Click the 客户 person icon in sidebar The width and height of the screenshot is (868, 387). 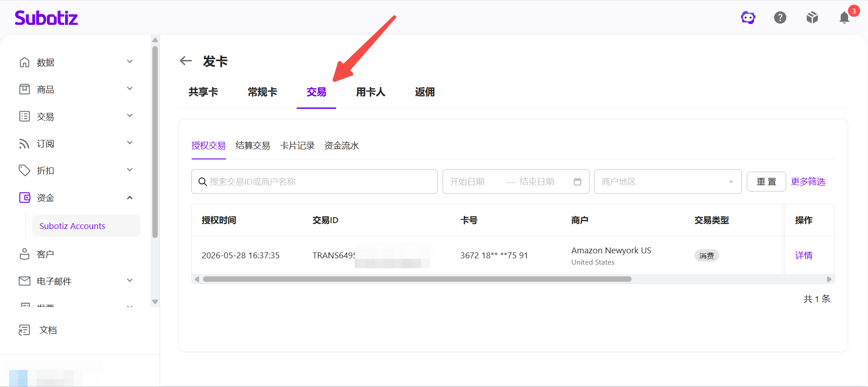pos(24,254)
